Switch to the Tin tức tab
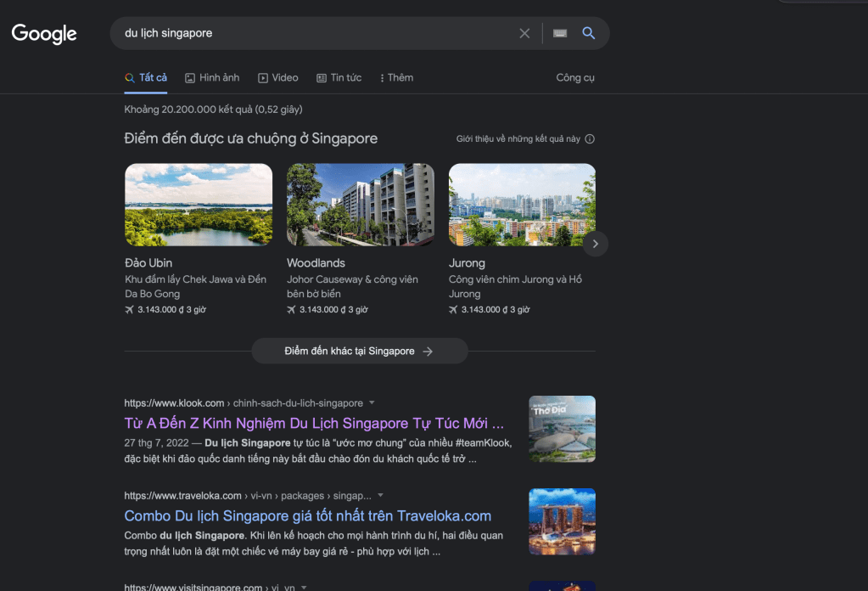This screenshot has height=591, width=868. click(x=339, y=77)
